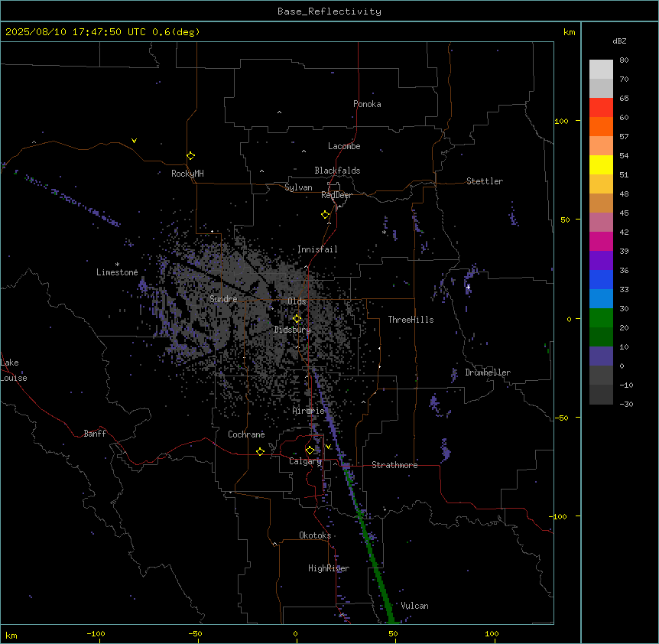Click the Airdrie city label
This screenshot has height=644, width=659.
pyautogui.click(x=309, y=411)
